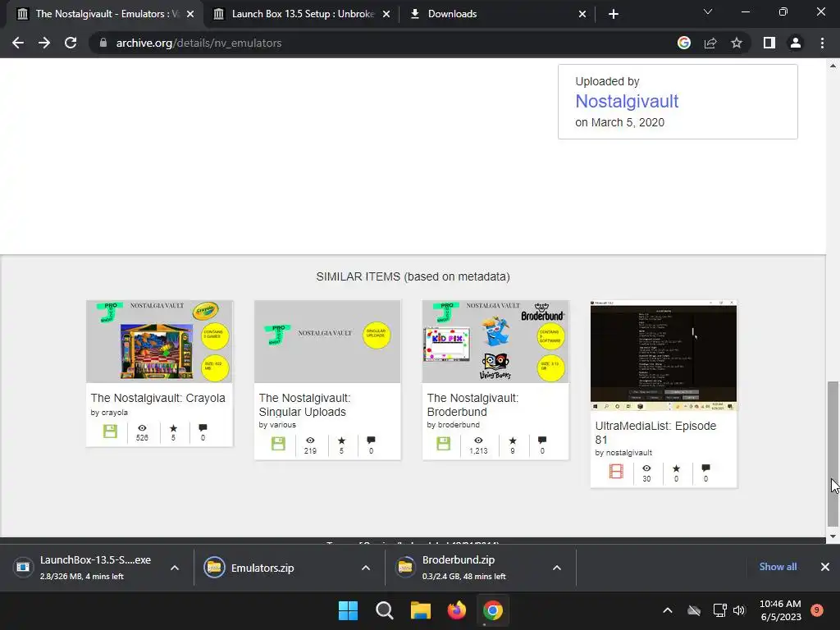Switch to the Launch Box 13.5 Setup tab
The width and height of the screenshot is (840, 630).
point(302,14)
